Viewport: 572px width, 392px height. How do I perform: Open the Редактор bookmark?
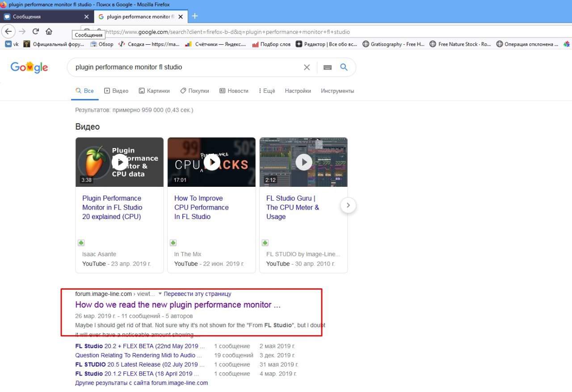click(x=327, y=44)
